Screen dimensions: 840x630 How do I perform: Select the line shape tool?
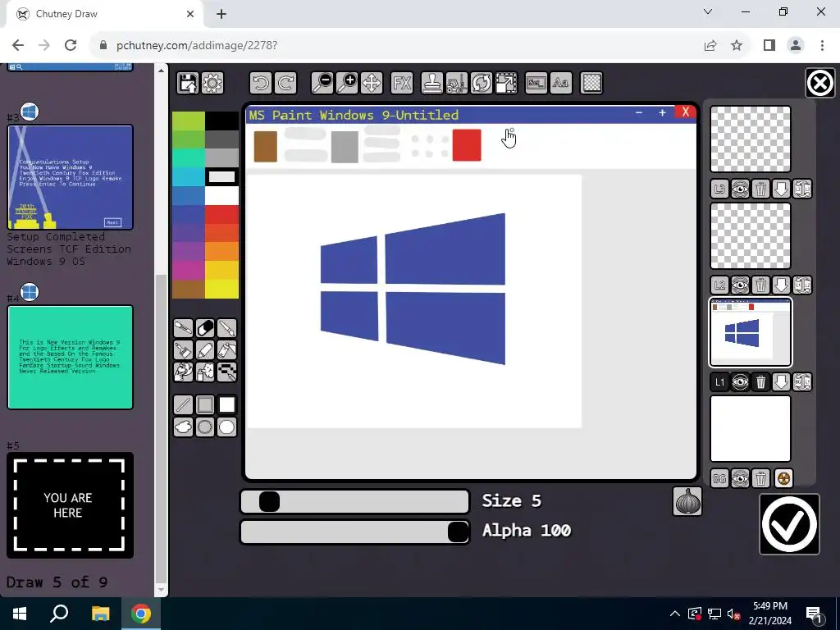click(x=183, y=405)
